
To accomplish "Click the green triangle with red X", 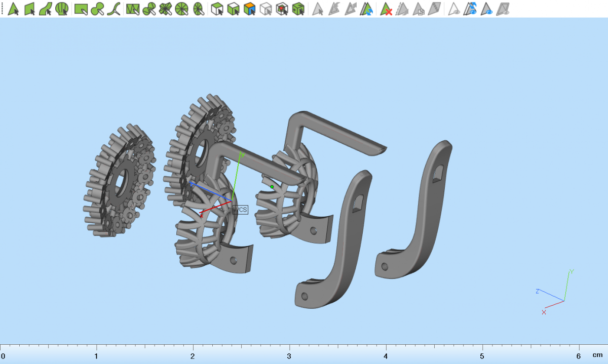I will point(387,9).
